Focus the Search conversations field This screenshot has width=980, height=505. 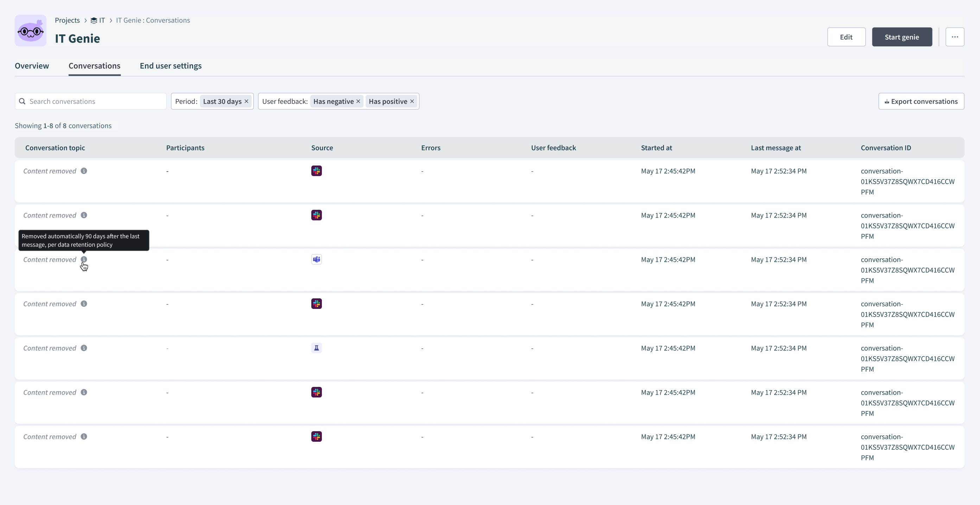coord(90,101)
